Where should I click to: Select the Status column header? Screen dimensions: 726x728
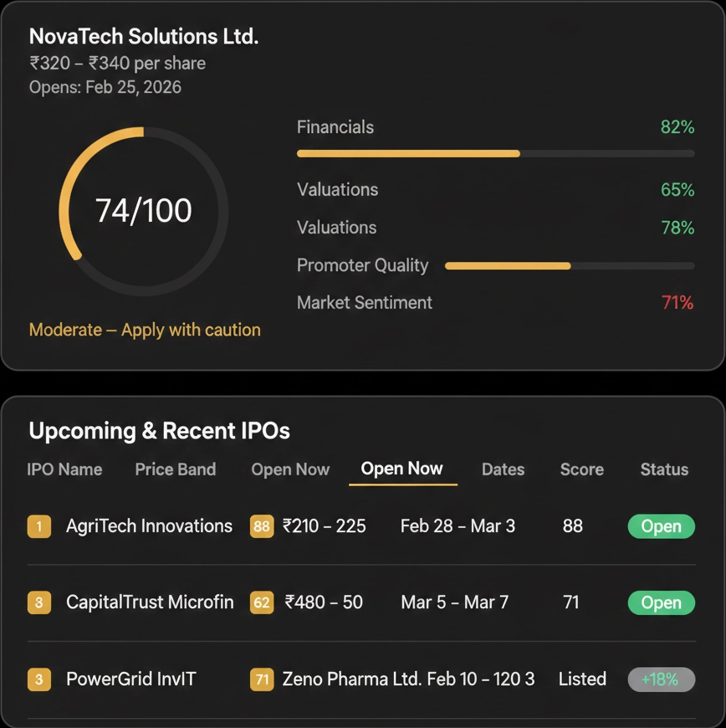pyautogui.click(x=663, y=469)
